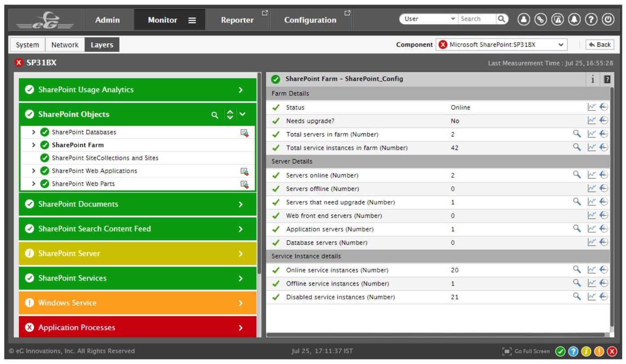Open the history icon for Status measure
This screenshot has height=364, width=626.
pos(604,107)
